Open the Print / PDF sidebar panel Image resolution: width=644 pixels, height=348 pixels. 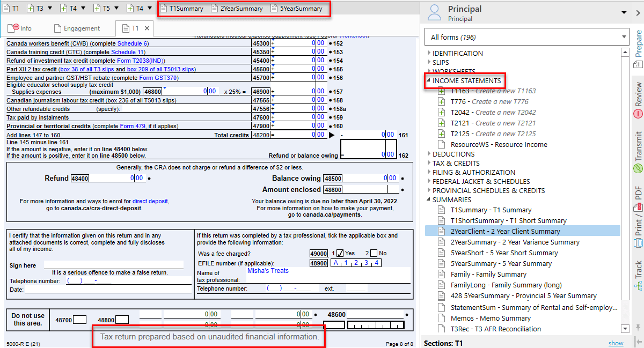[x=638, y=217]
